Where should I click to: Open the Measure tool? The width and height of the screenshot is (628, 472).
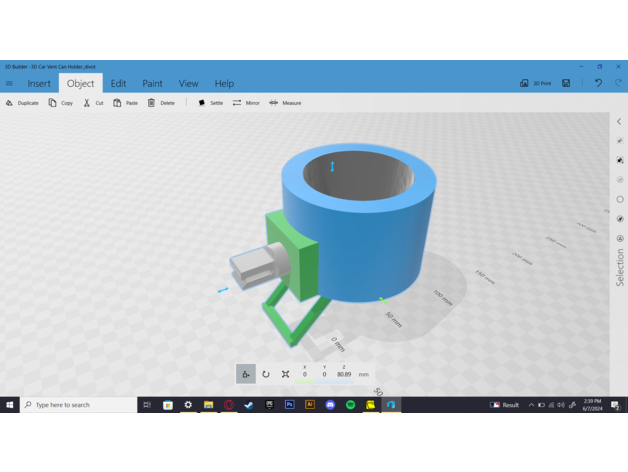click(285, 103)
